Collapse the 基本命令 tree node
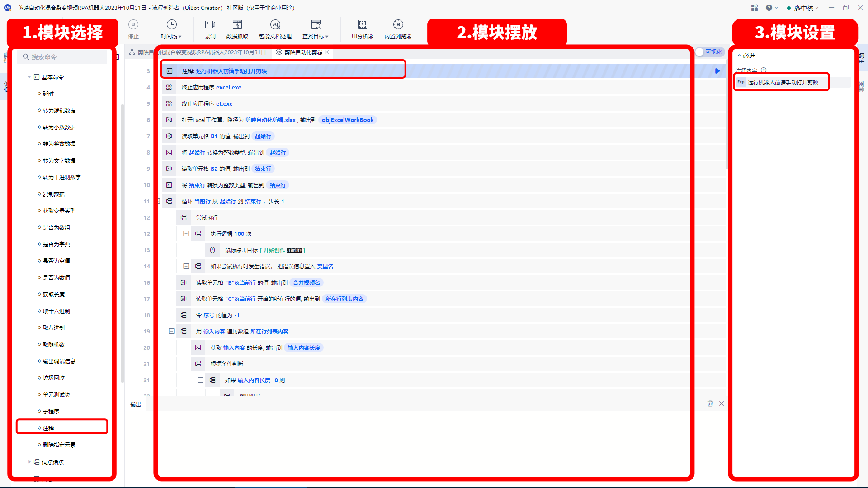Screen dimensions: 868x488 click(x=29, y=77)
